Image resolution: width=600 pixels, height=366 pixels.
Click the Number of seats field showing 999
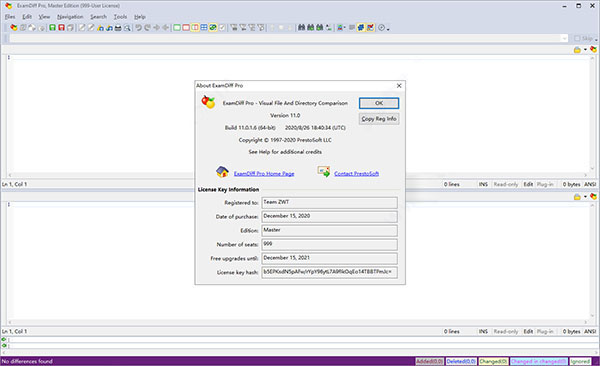point(329,244)
